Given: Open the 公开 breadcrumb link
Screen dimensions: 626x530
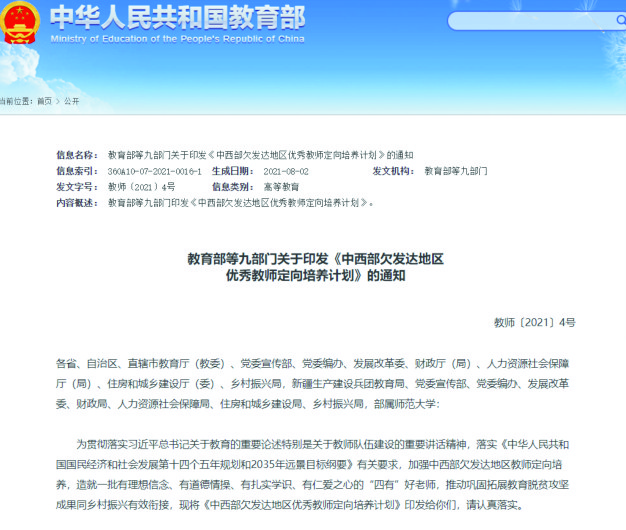Looking at the screenshot, I should pyautogui.click(x=71, y=101).
